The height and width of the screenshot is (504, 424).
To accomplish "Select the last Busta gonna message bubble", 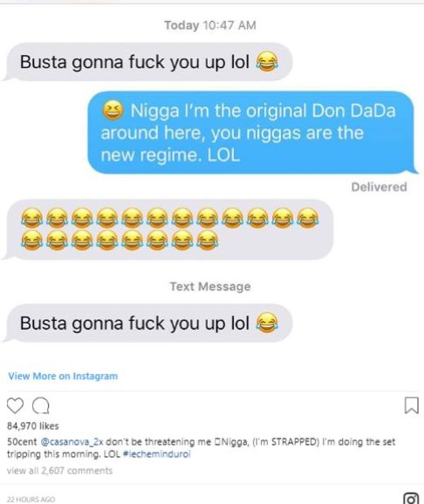I will click(x=147, y=323).
